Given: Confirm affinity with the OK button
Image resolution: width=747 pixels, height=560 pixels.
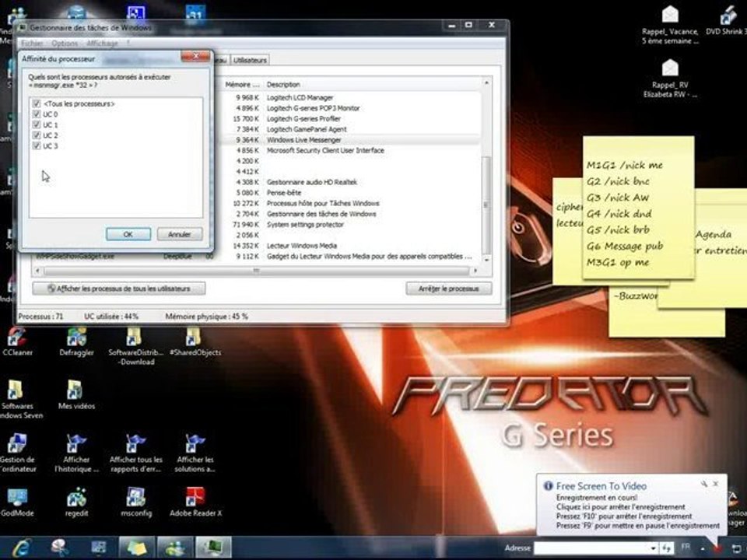Looking at the screenshot, I should click(128, 234).
